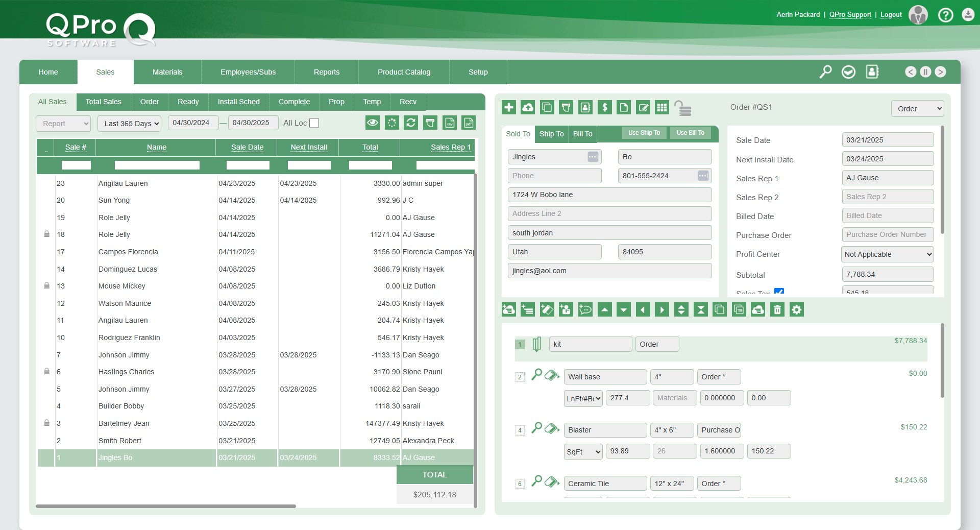
Task: Open the Last 365 Days range dropdown
Action: 130,124
